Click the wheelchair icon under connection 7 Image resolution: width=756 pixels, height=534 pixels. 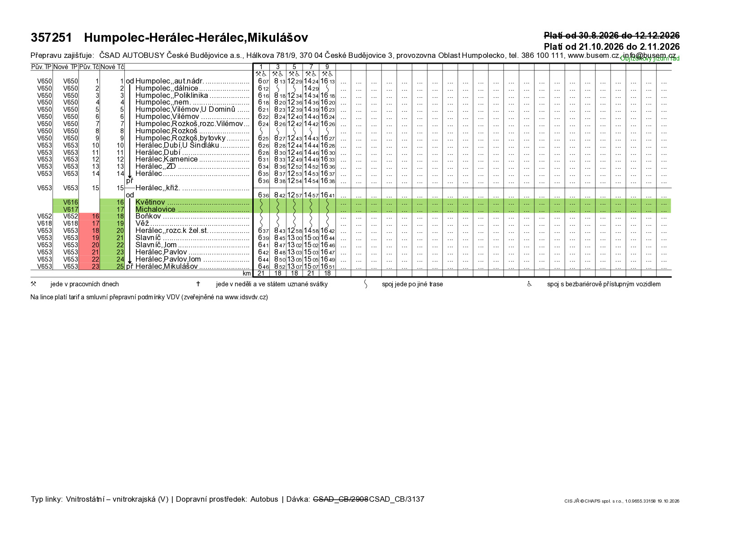(x=314, y=74)
